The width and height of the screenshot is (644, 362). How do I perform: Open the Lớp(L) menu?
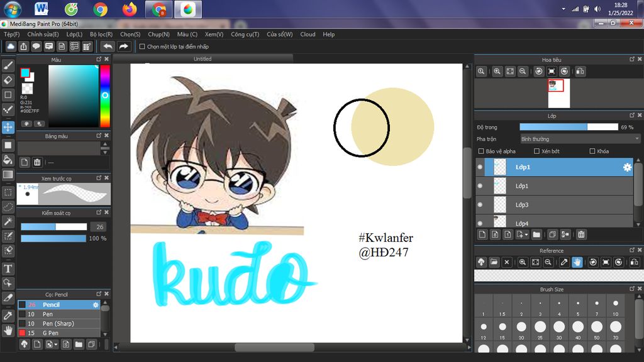[74, 35]
